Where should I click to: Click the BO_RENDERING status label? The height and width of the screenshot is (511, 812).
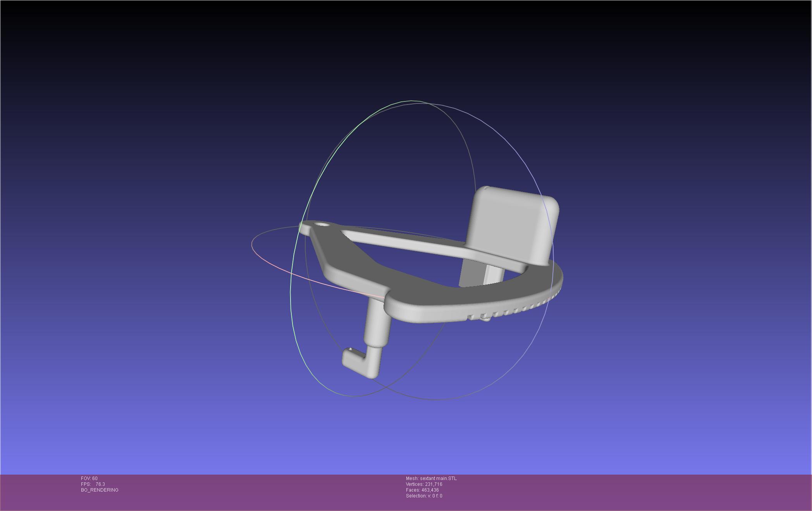click(100, 490)
